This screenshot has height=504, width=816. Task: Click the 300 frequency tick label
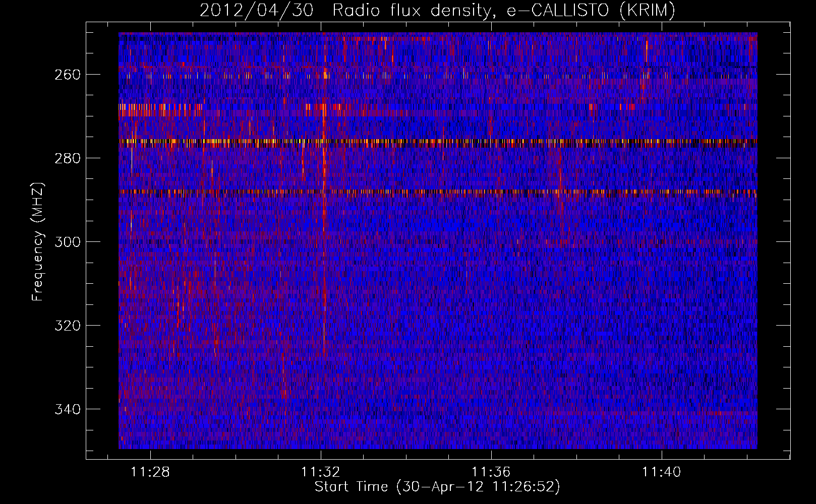[x=68, y=242]
